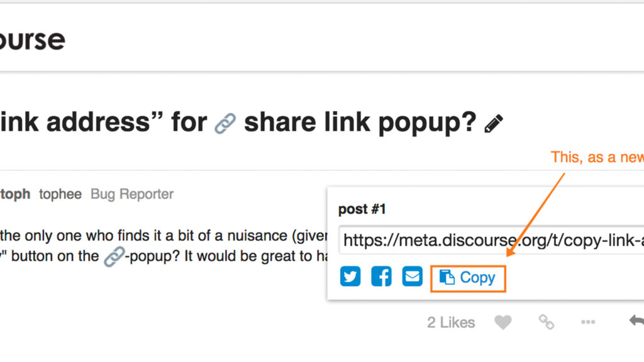Click the chain emoji inside the post text

click(x=114, y=256)
